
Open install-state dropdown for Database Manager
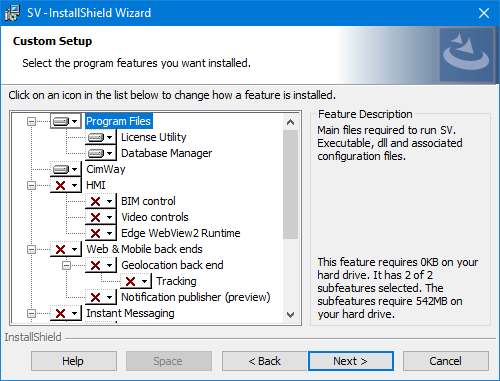pyautogui.click(x=101, y=153)
